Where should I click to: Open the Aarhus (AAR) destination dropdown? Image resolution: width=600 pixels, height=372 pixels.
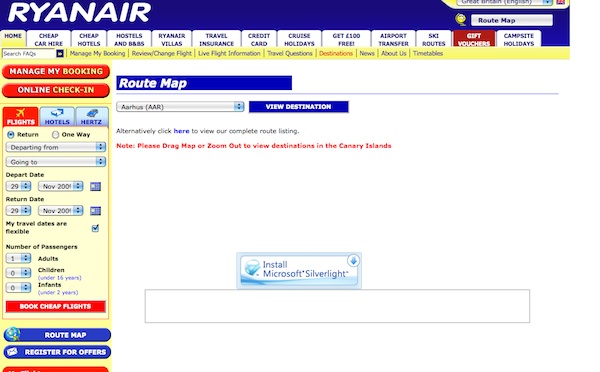tap(180, 107)
